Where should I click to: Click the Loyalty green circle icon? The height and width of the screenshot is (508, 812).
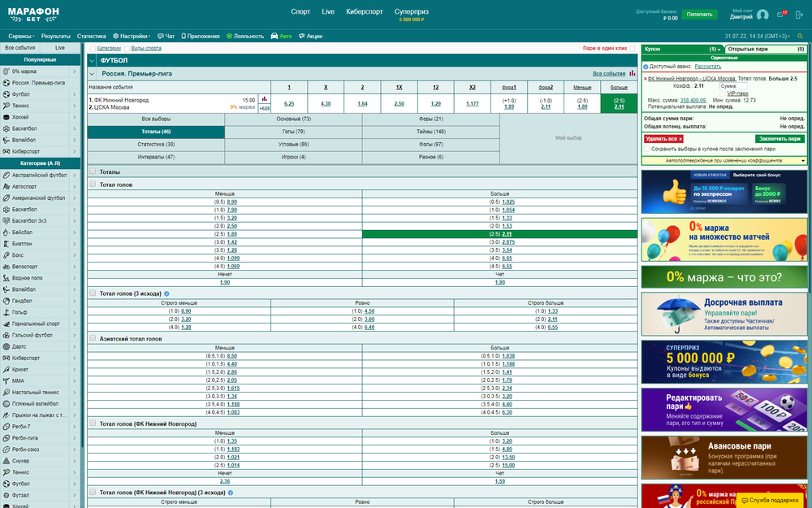tap(230, 37)
